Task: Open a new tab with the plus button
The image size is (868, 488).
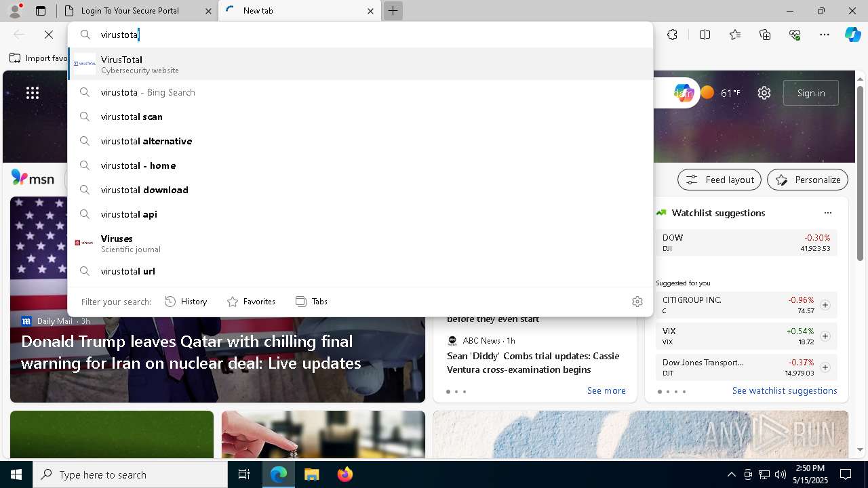Action: pos(393,11)
